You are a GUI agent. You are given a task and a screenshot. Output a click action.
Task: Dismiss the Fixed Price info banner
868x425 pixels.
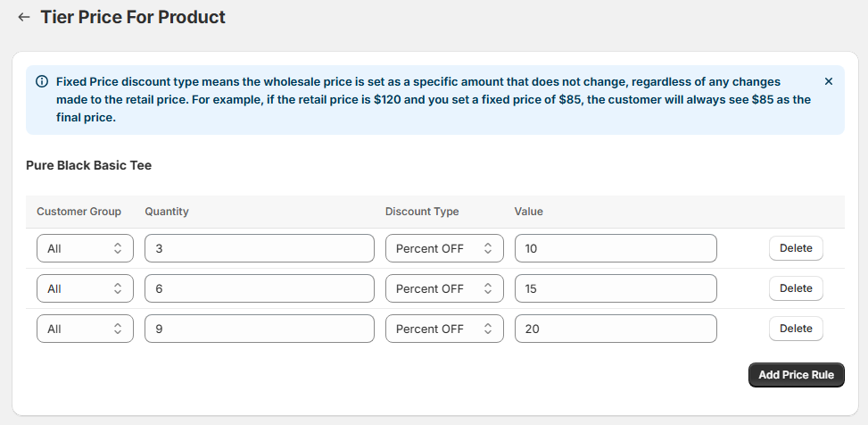click(x=828, y=81)
